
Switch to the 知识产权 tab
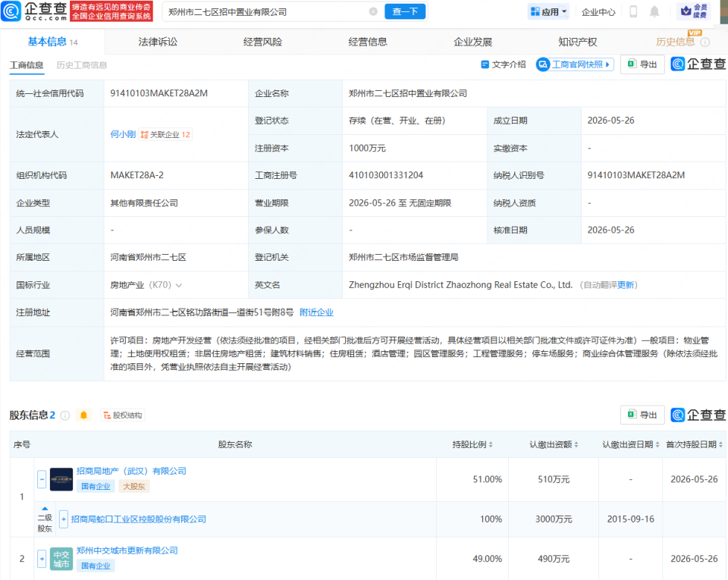click(x=578, y=42)
